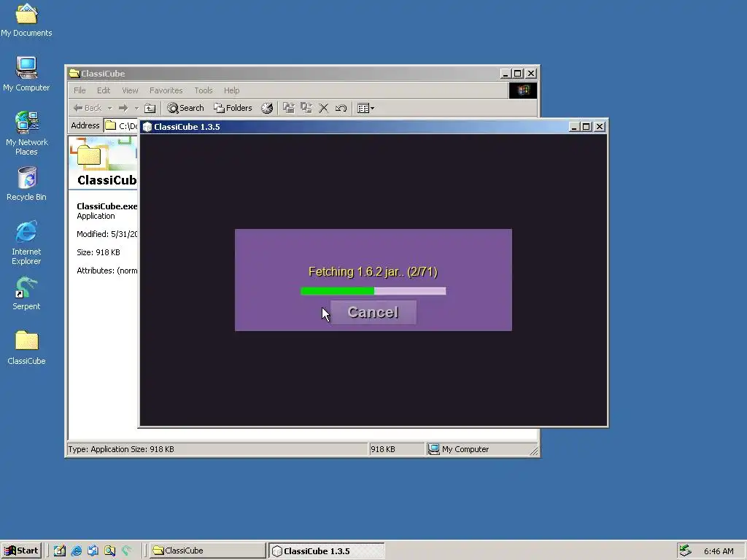The width and height of the screenshot is (747, 560).
Task: Open the My Documents desktop icon
Action: (x=26, y=20)
